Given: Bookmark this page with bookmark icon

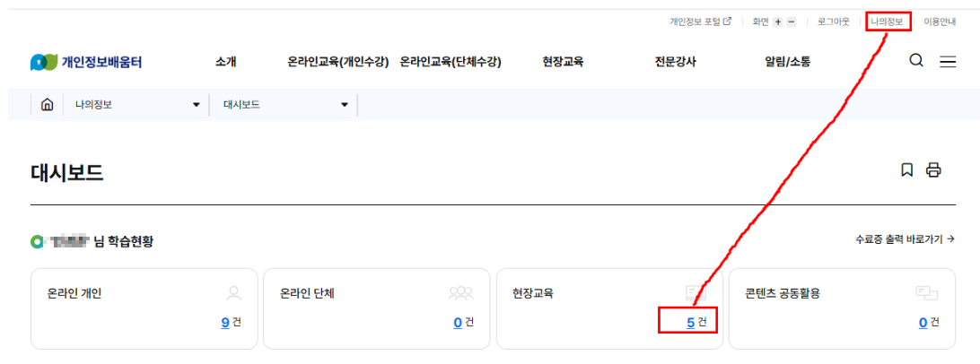Looking at the screenshot, I should (907, 169).
